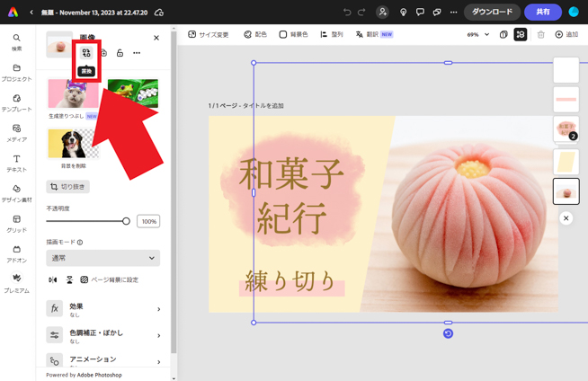Click the trash delete icon in toolbar
The image size is (588, 381).
click(x=540, y=35)
